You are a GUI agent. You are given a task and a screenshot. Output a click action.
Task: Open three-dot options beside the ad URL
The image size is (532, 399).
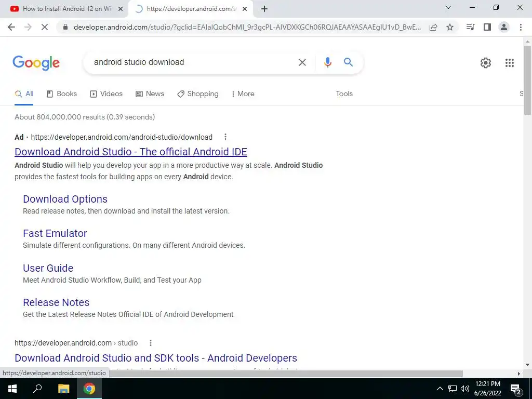pos(225,137)
